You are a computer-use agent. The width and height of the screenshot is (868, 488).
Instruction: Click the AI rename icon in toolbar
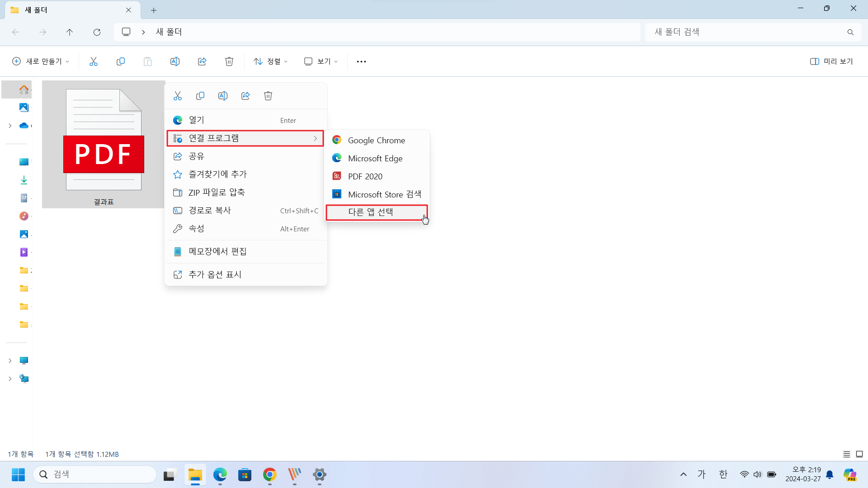pos(175,61)
